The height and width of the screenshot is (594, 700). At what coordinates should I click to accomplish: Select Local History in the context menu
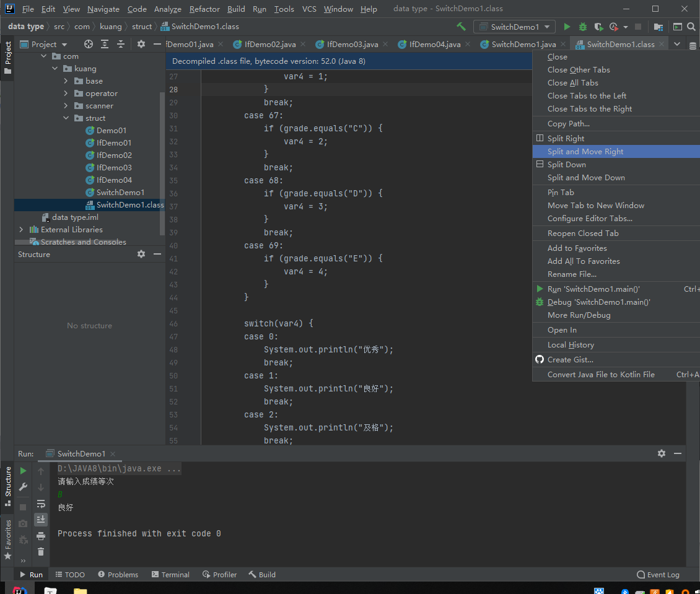[x=616, y=345]
